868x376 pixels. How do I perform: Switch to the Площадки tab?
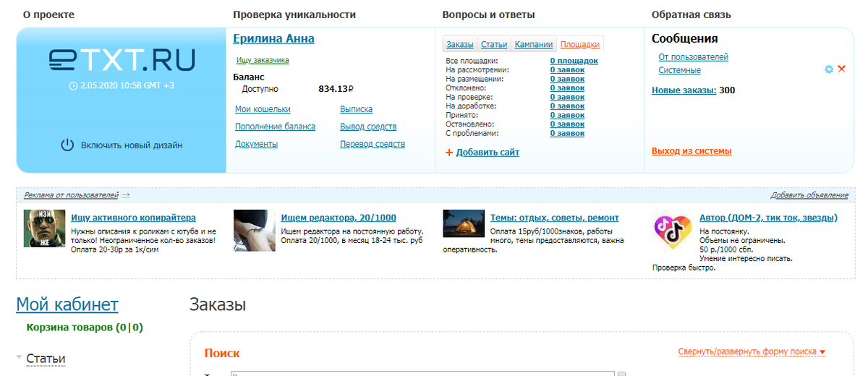click(580, 44)
